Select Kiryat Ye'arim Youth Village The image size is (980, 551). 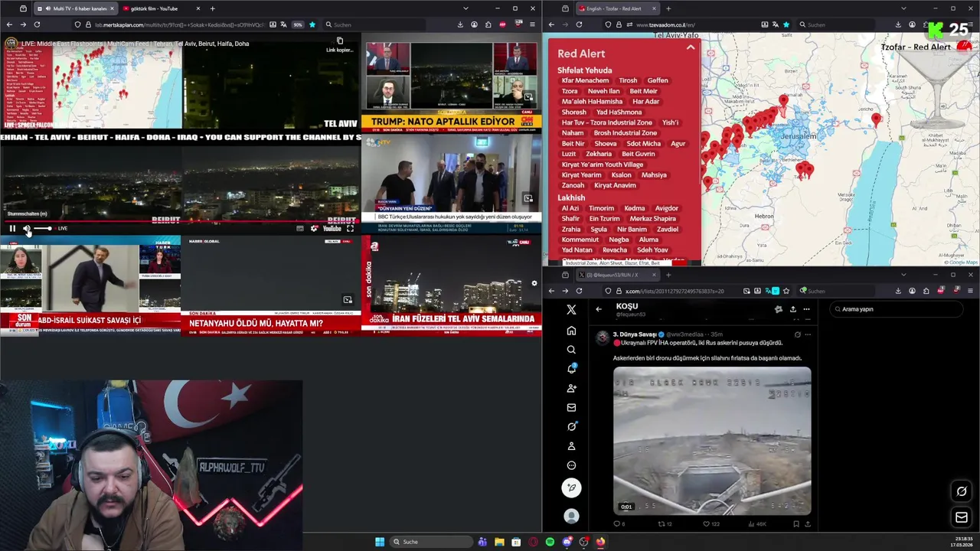(x=603, y=165)
